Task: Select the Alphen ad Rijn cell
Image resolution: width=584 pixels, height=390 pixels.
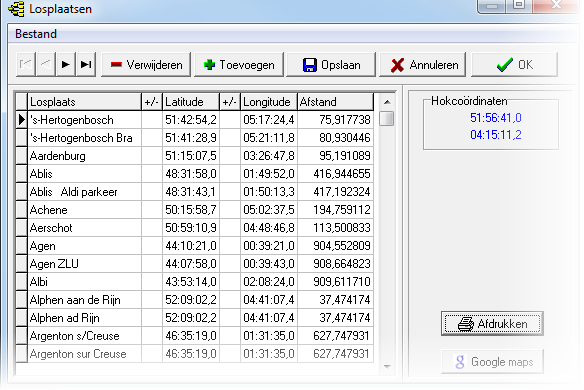Action: coord(85,318)
